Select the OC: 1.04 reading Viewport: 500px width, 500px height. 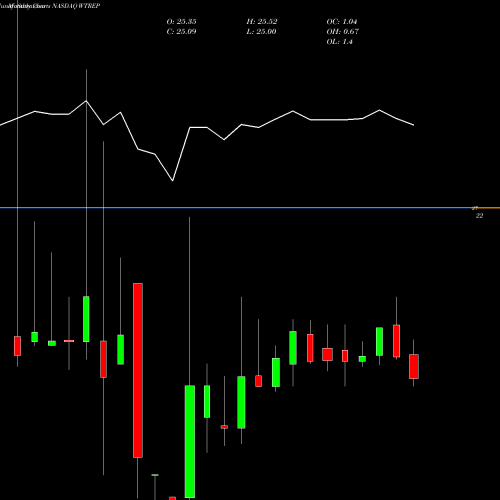click(342, 22)
